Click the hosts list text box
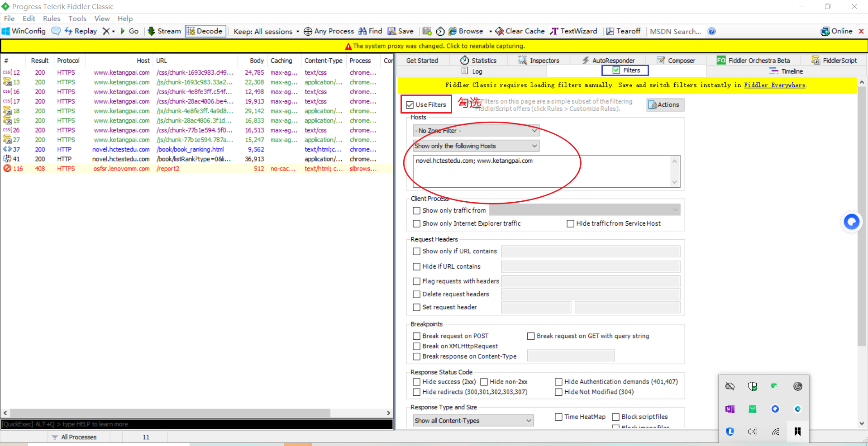The height and width of the screenshot is (446, 868). coord(546,171)
